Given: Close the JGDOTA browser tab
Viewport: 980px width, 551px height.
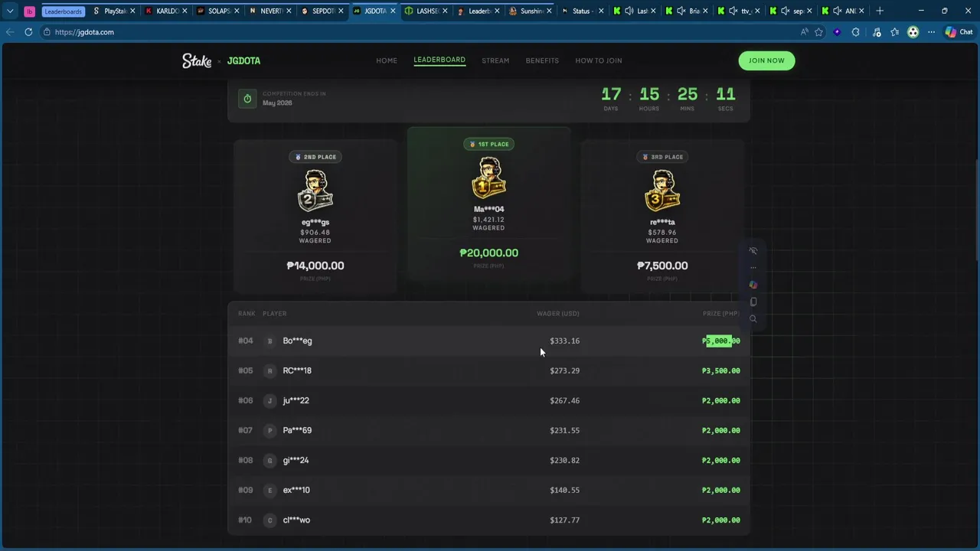Looking at the screenshot, I should [x=393, y=11].
